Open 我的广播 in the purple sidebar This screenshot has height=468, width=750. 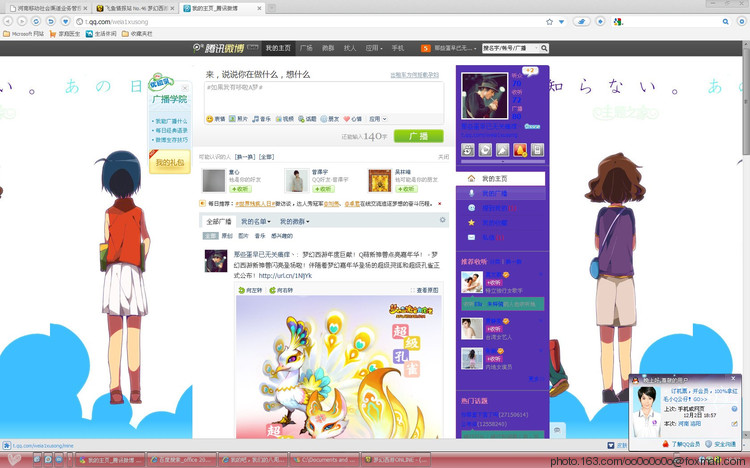tap(501, 193)
